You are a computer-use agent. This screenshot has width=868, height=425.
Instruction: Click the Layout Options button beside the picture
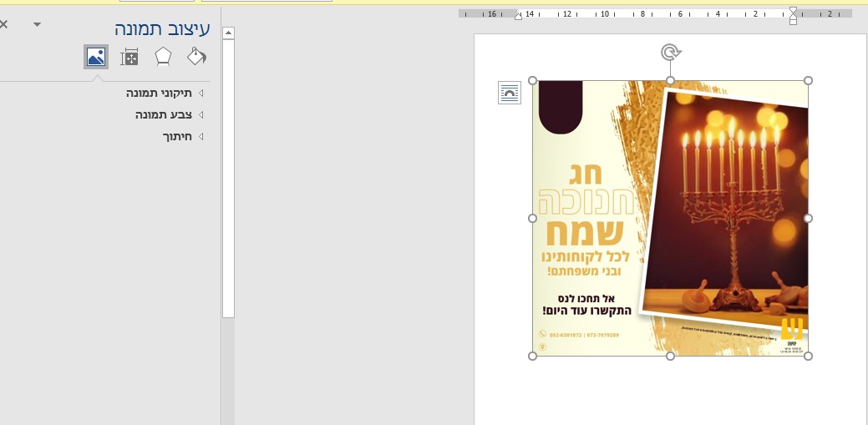tap(510, 93)
